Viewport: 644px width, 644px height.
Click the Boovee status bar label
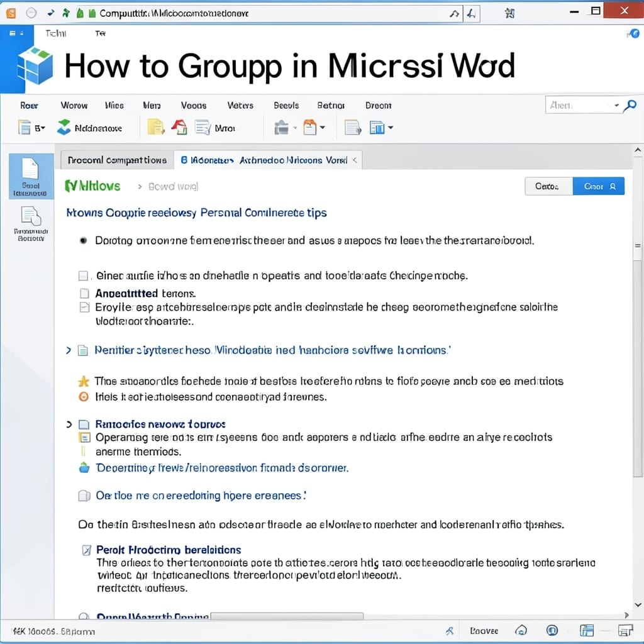[x=484, y=631]
